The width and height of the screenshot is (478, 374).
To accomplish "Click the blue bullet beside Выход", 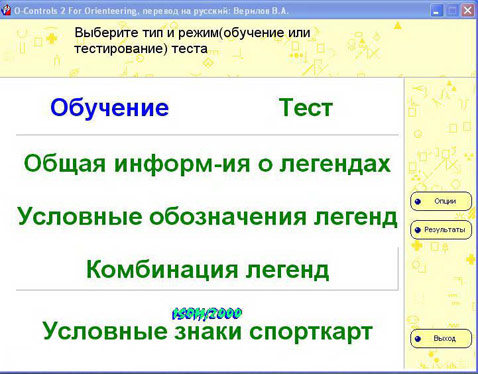I will (418, 339).
